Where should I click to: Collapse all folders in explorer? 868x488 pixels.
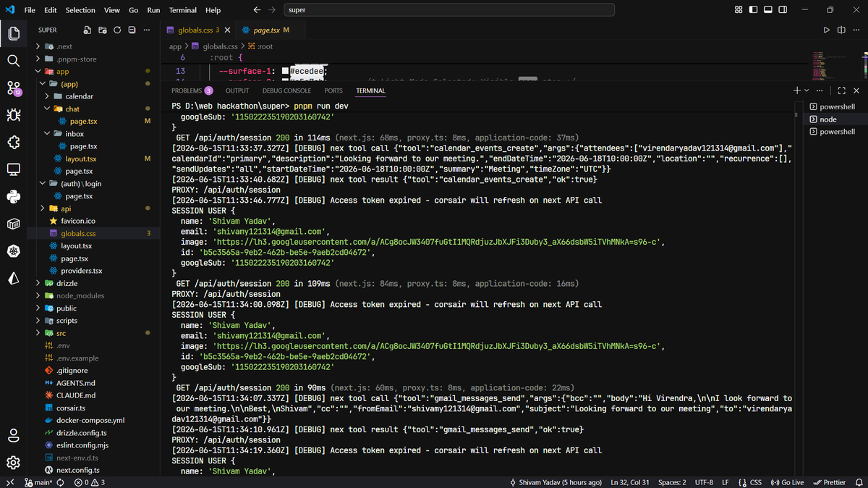tap(132, 30)
